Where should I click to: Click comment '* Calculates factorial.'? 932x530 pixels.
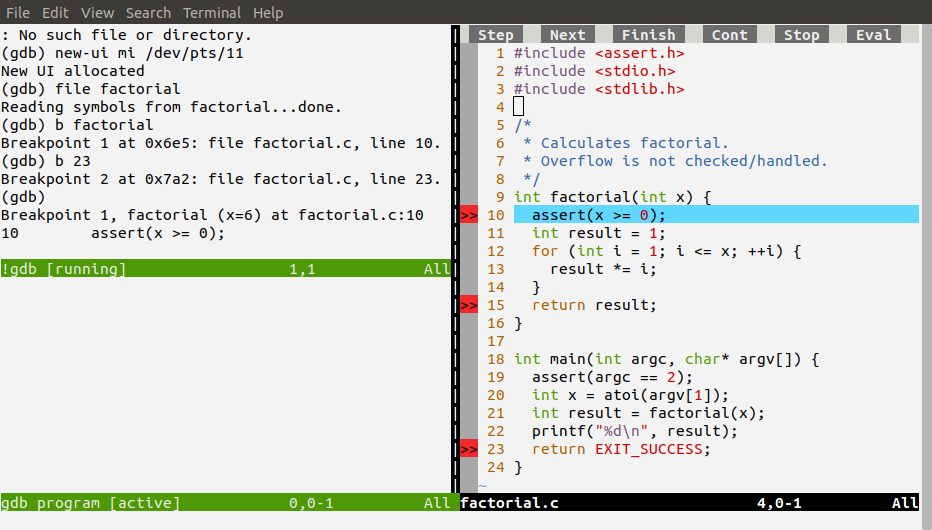coord(625,143)
